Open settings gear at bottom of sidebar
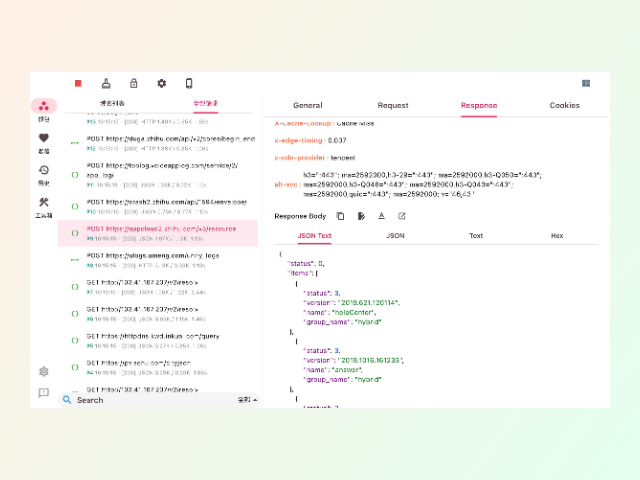 click(x=44, y=371)
